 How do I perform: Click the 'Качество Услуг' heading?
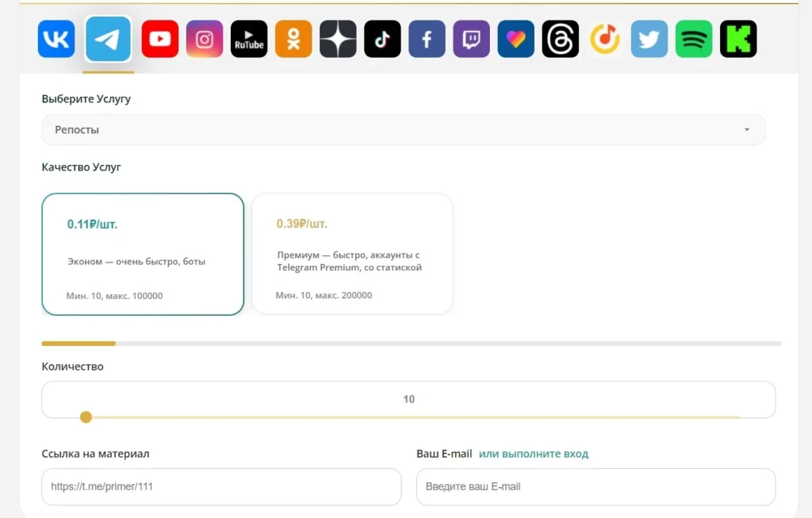(x=82, y=167)
